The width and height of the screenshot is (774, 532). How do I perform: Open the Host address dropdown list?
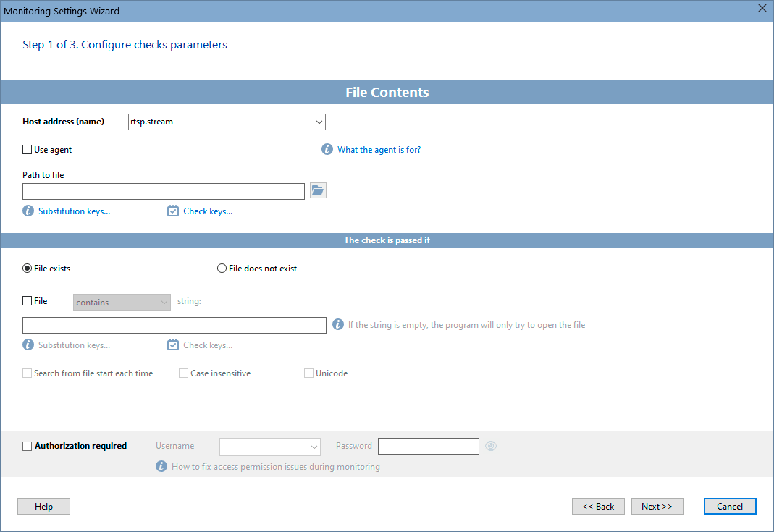(x=319, y=122)
